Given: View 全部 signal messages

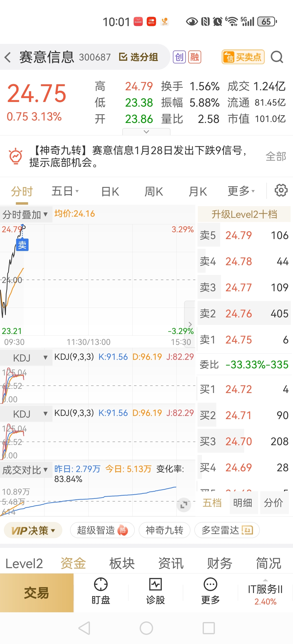Looking at the screenshot, I should pos(276,157).
